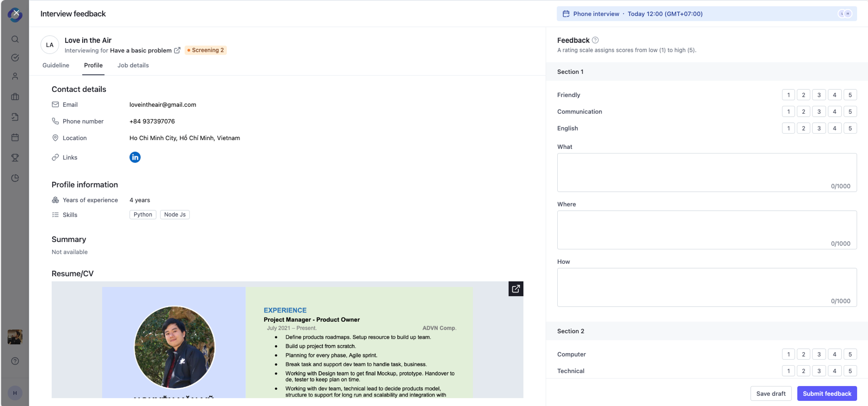Click the trophy icon in the sidebar
868x406 pixels.
pos(15,158)
